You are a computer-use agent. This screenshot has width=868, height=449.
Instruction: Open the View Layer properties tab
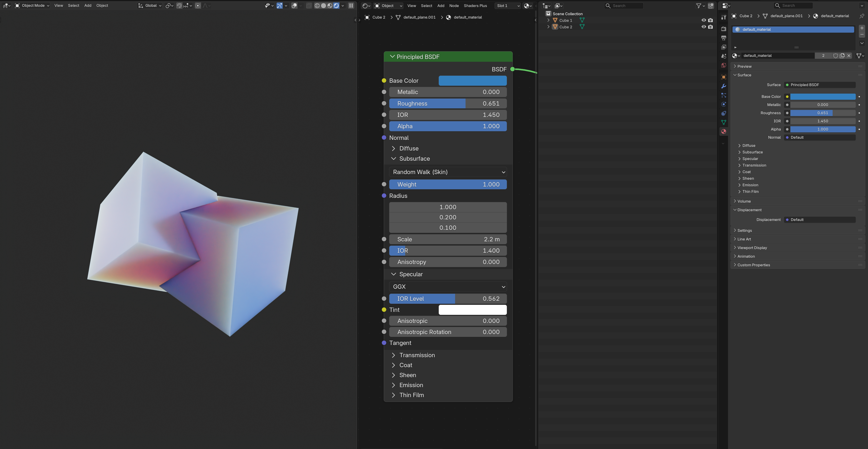[723, 47]
